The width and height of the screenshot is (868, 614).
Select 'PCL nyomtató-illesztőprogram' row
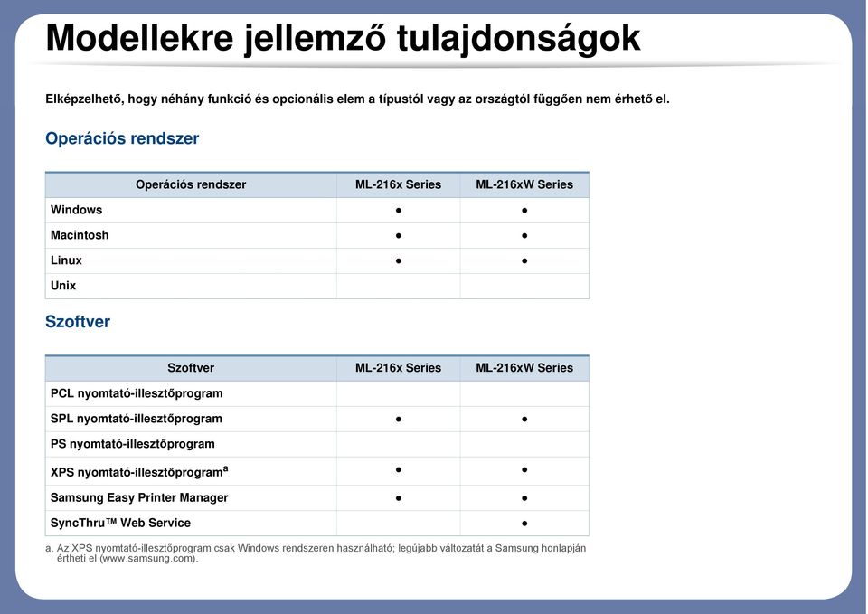pyautogui.click(x=317, y=393)
